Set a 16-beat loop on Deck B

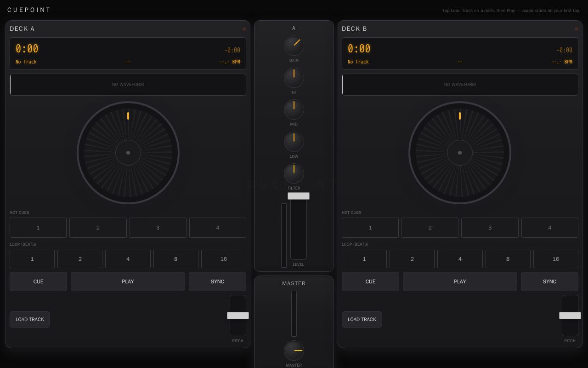pyautogui.click(x=556, y=259)
